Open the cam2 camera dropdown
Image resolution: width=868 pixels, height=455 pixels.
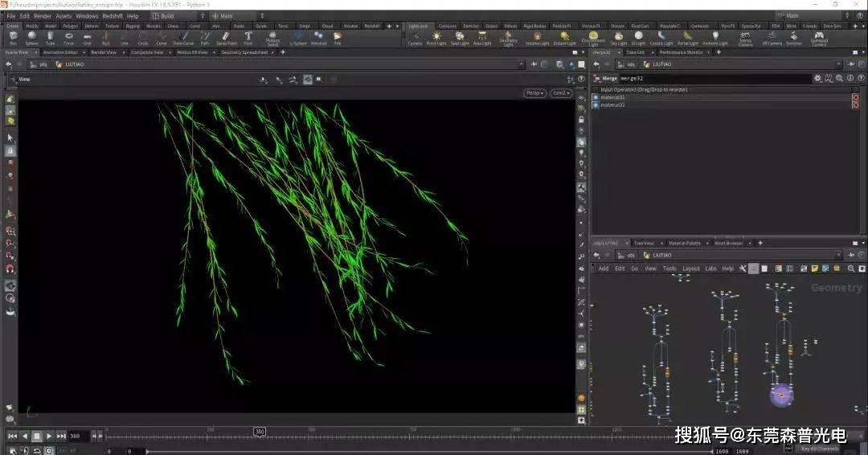click(x=560, y=93)
